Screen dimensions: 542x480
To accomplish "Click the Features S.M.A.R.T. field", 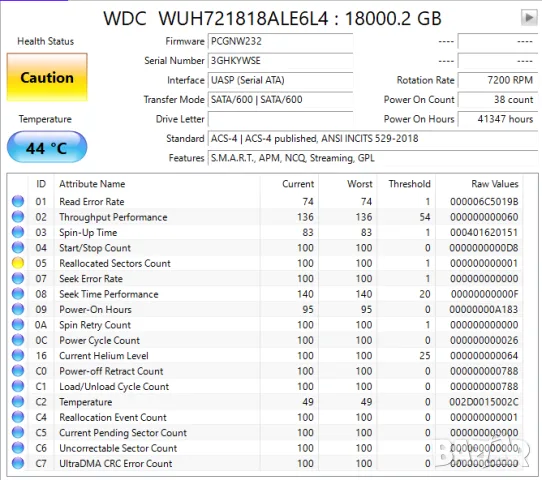I will [373, 158].
